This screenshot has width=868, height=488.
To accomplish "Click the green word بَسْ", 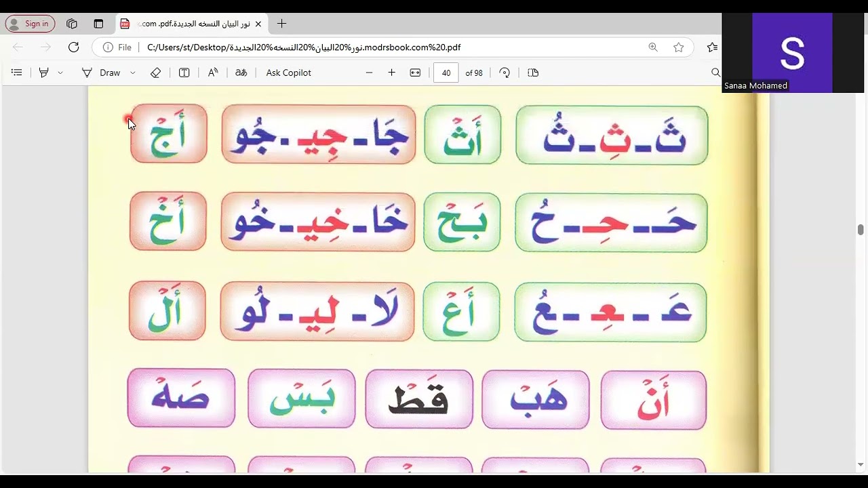I will click(302, 399).
